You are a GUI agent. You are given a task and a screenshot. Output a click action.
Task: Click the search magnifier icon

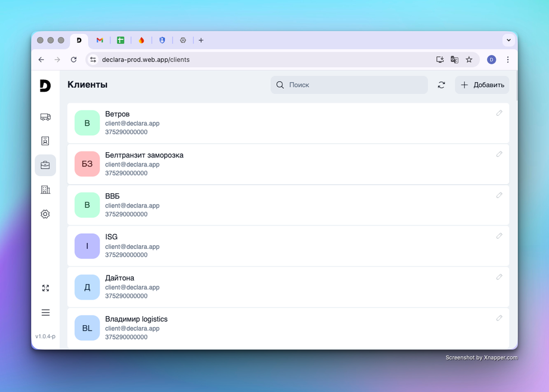point(280,85)
